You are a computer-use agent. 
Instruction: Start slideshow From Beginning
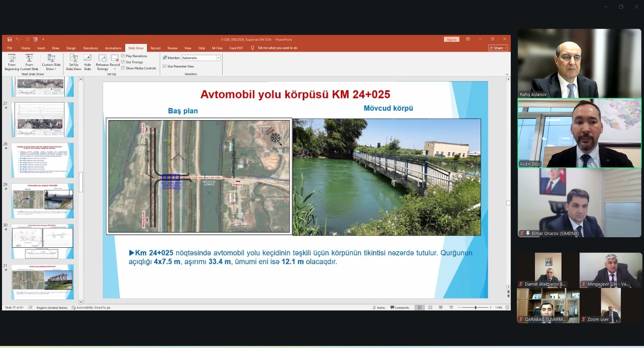12,62
